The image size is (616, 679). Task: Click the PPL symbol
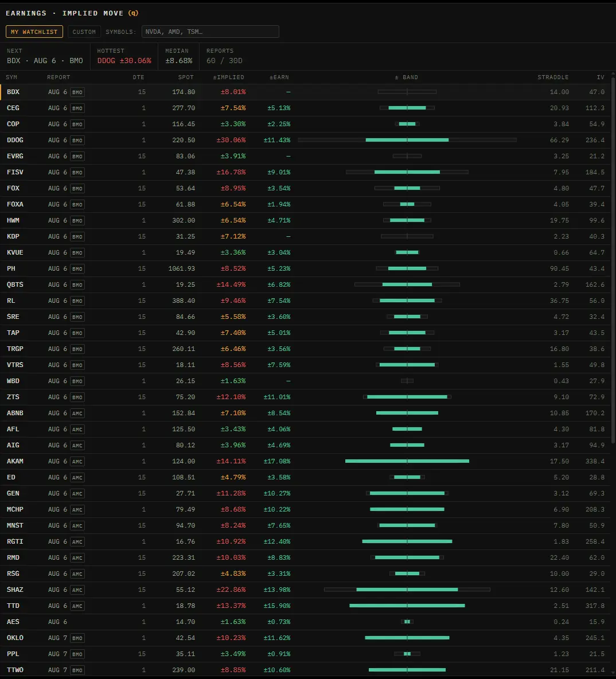tap(13, 654)
